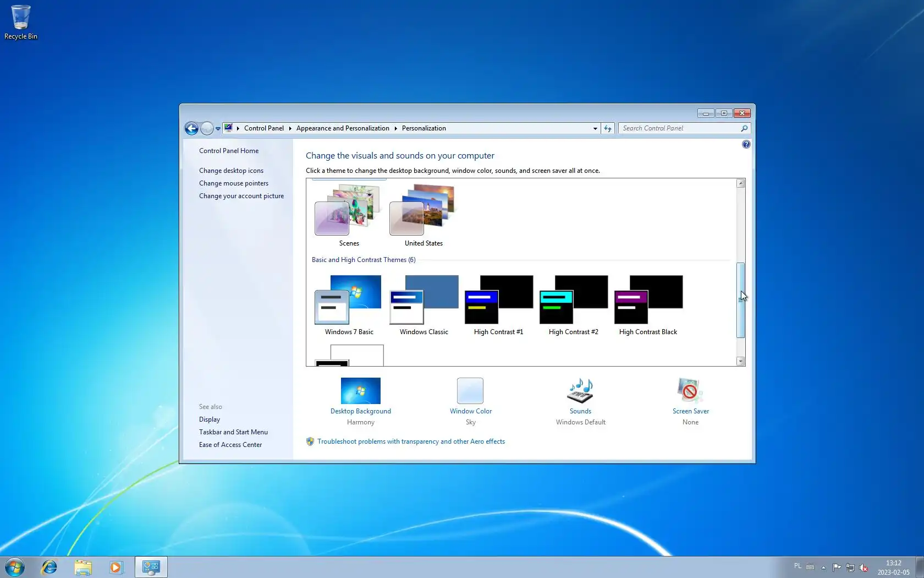Click the keyboard icon in the tray
Screen dimensions: 924x578
[810, 567]
